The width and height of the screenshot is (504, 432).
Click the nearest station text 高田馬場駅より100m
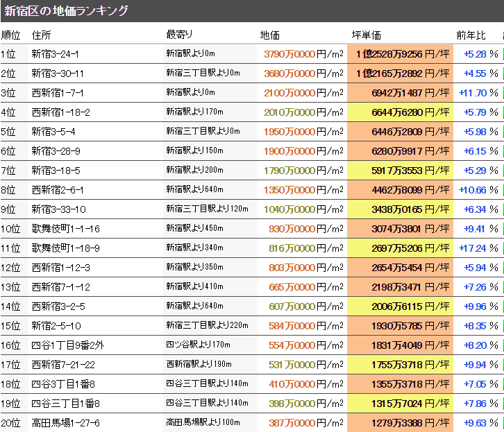coord(203,423)
